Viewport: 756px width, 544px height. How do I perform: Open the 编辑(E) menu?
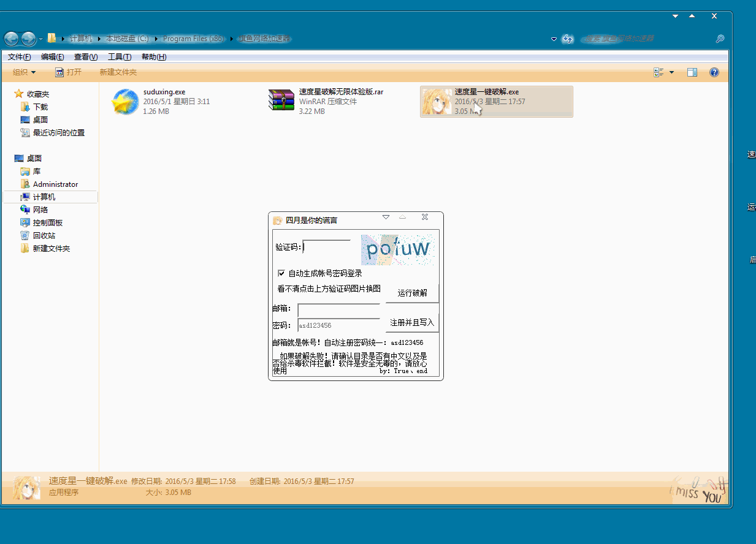pyautogui.click(x=53, y=57)
